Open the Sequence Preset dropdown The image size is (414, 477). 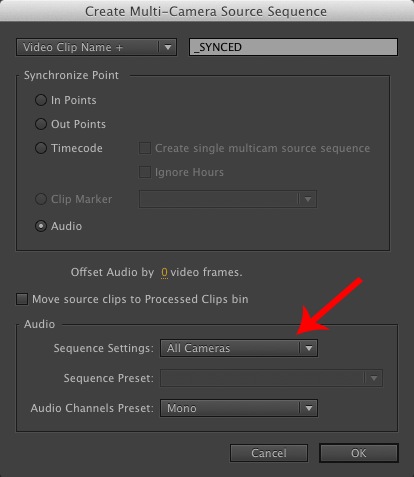point(271,378)
